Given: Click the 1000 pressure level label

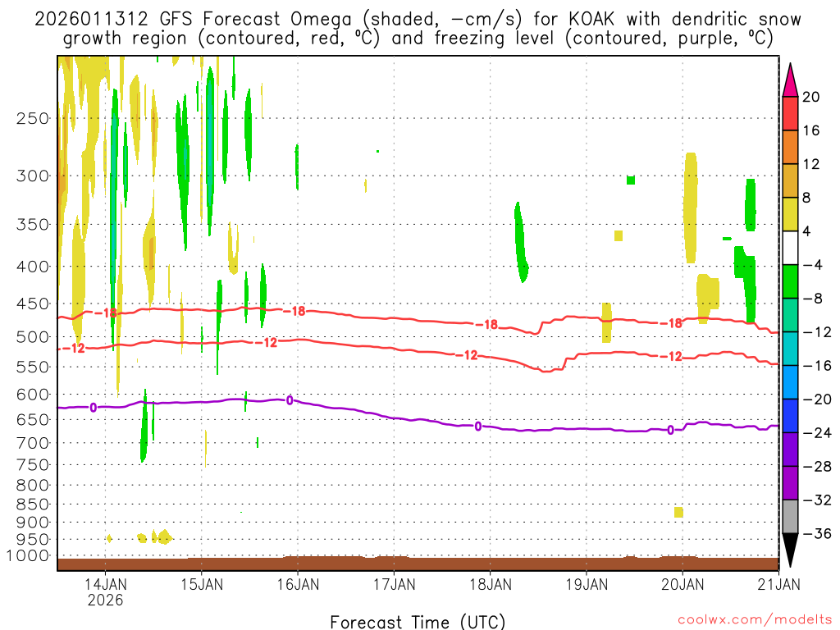Looking at the screenshot, I should 29,556.
